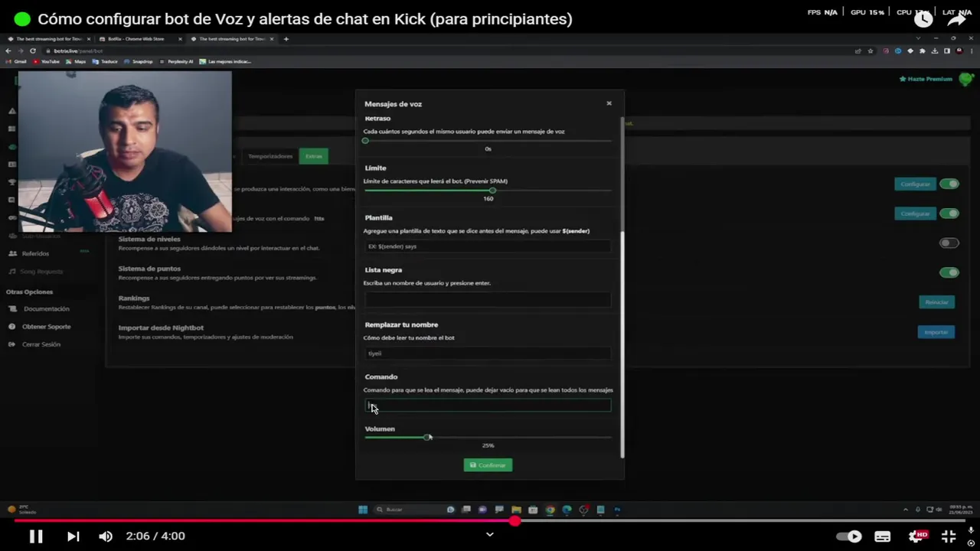Close the Mensajes de voz dialog
Image resolution: width=980 pixels, height=551 pixels.
(609, 103)
